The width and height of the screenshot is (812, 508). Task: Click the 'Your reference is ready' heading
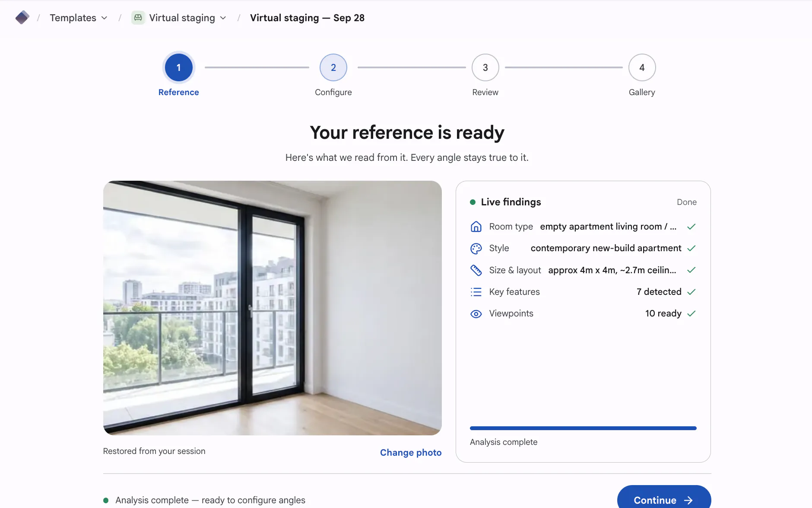point(407,132)
